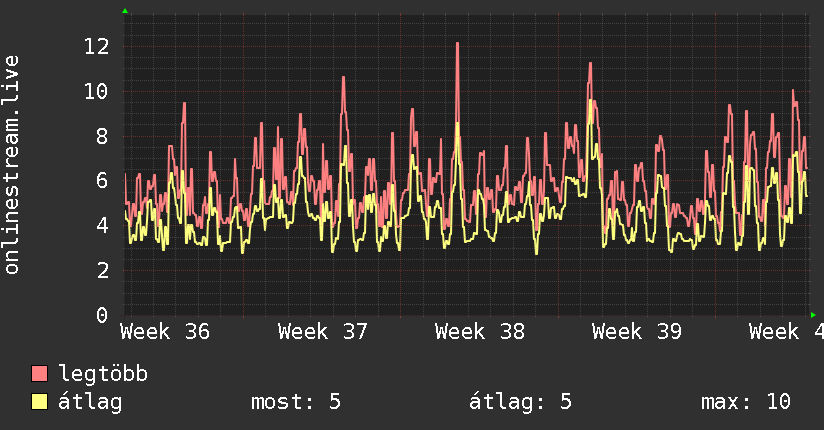
Task: Click the y-axis value 2
Action: 103,271
